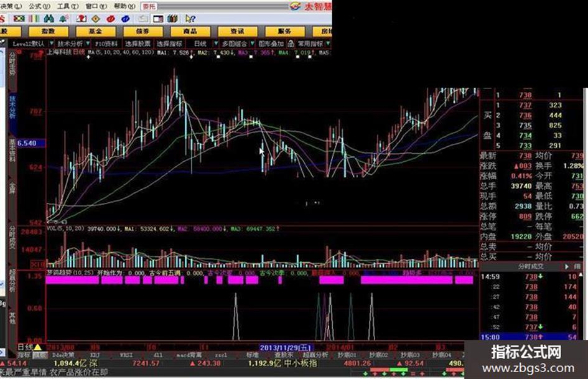Open the 公式 menu
This screenshot has width=588, height=379.
tap(39, 6)
